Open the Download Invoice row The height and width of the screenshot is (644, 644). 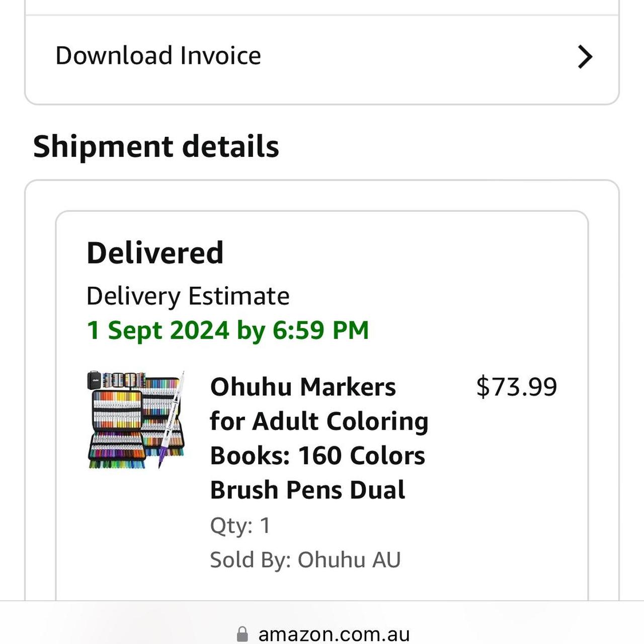(322, 55)
